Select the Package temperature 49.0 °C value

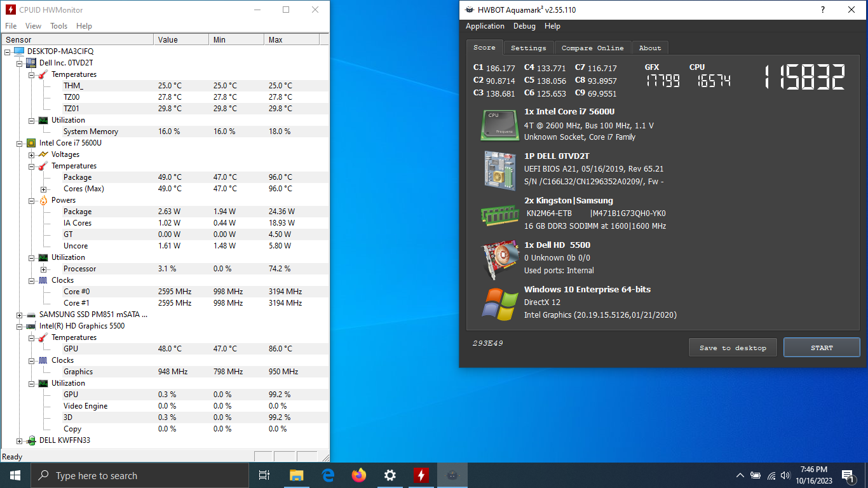tap(170, 177)
